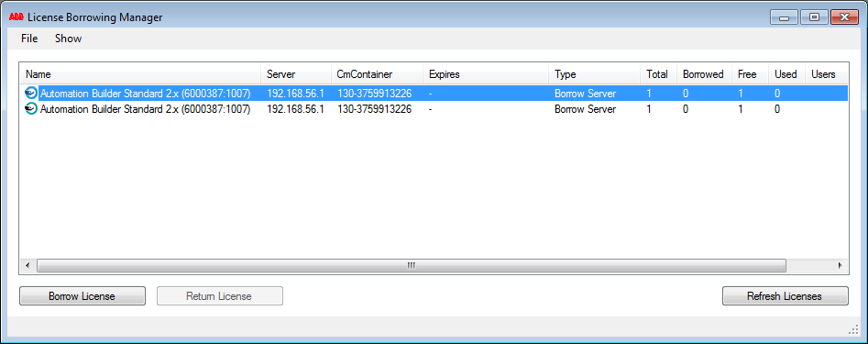Screen dimensions: 868x344
Task: Maximize the License Borrowing Manager window
Action: click(x=814, y=17)
